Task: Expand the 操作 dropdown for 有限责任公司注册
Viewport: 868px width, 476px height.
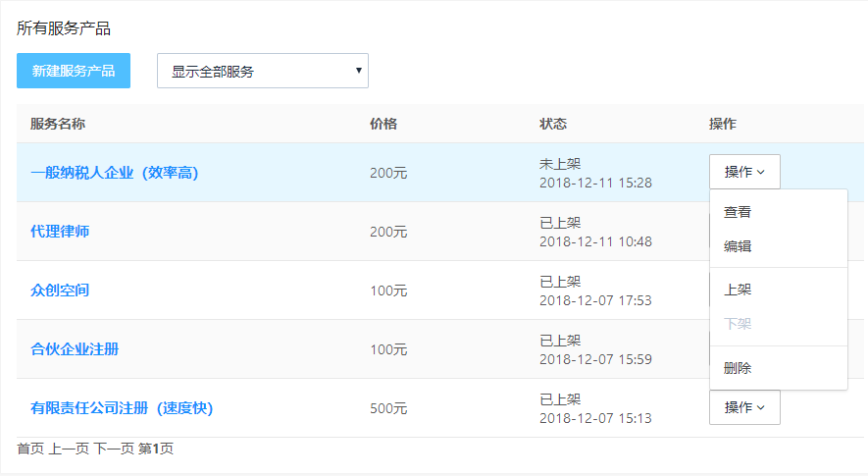Action: [744, 407]
